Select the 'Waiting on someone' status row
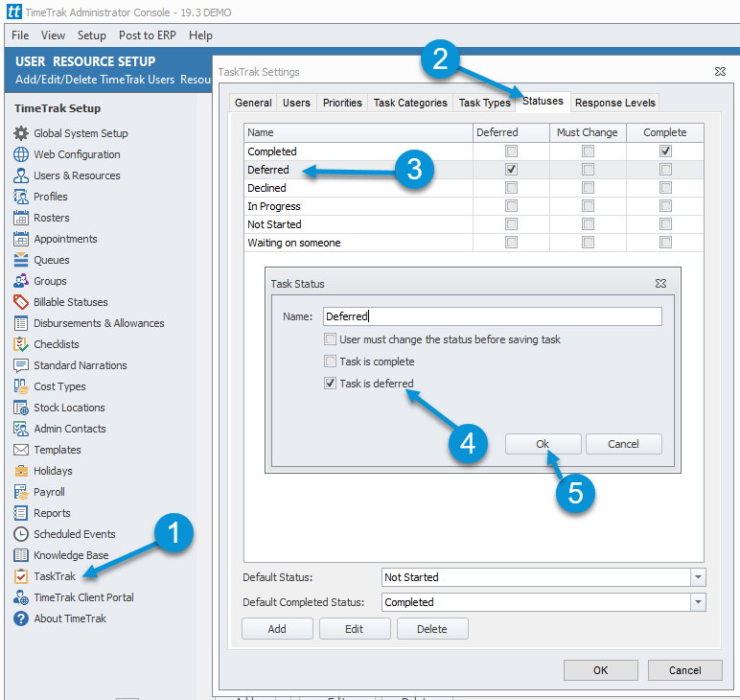Image resolution: width=740 pixels, height=700 pixels. click(474, 243)
